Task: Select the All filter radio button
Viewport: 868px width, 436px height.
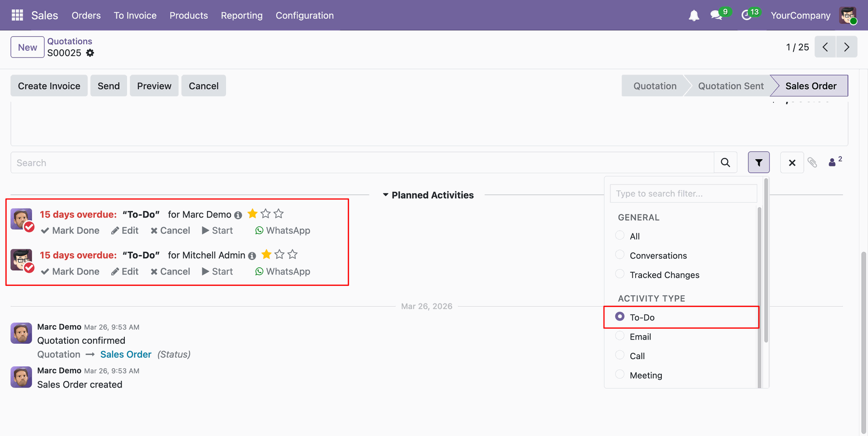Action: click(x=620, y=236)
